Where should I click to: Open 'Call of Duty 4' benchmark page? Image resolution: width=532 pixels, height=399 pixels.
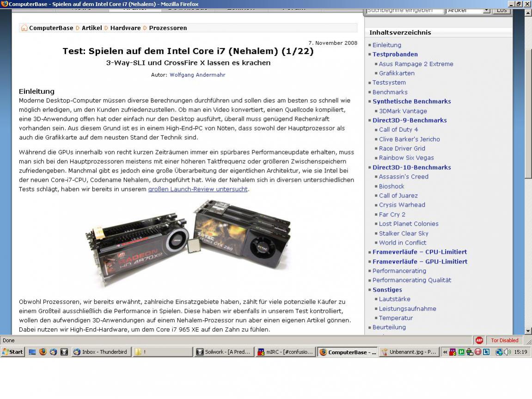398,129
